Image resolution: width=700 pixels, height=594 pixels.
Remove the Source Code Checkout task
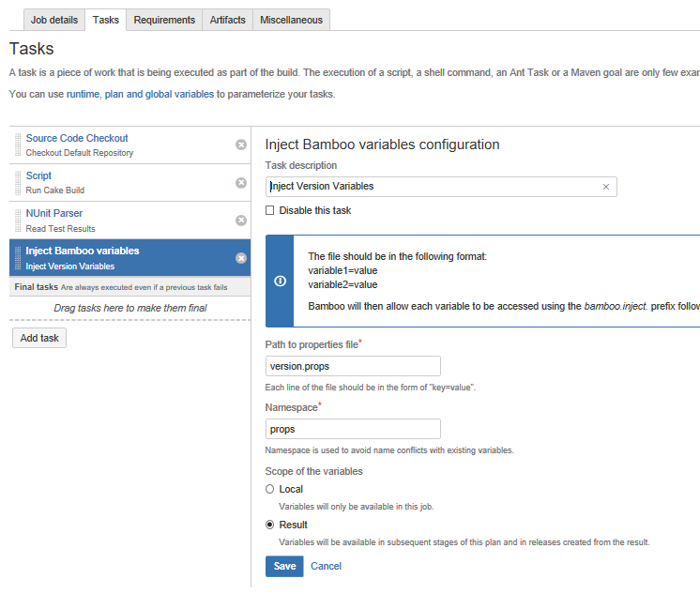(241, 145)
